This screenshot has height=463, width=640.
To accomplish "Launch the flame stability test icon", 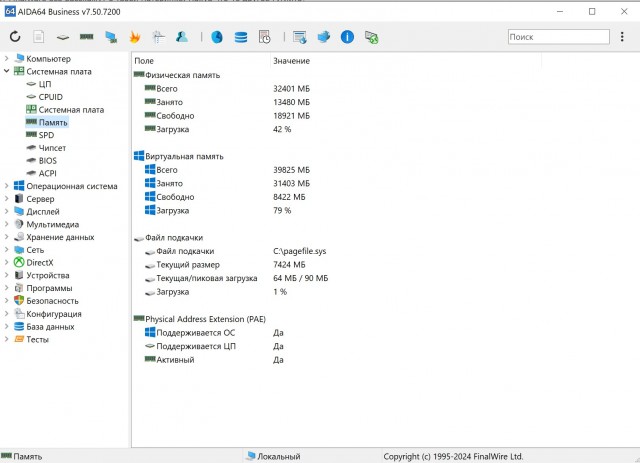I will pos(135,37).
